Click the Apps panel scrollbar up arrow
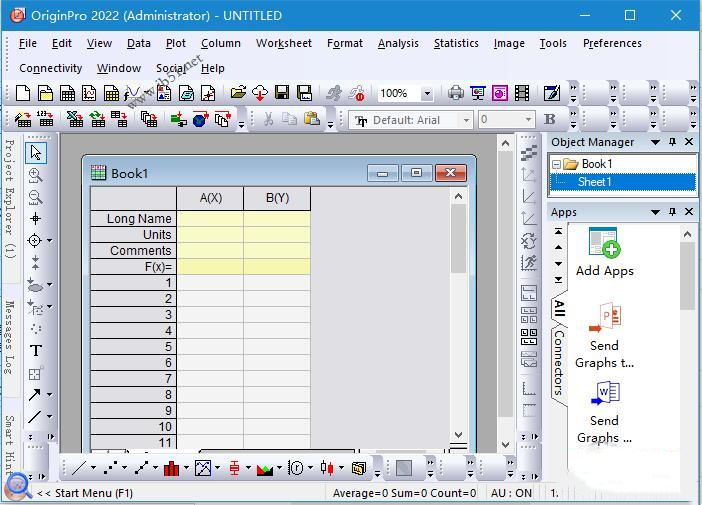Viewport: 702px width, 505px height. pyautogui.click(x=687, y=234)
